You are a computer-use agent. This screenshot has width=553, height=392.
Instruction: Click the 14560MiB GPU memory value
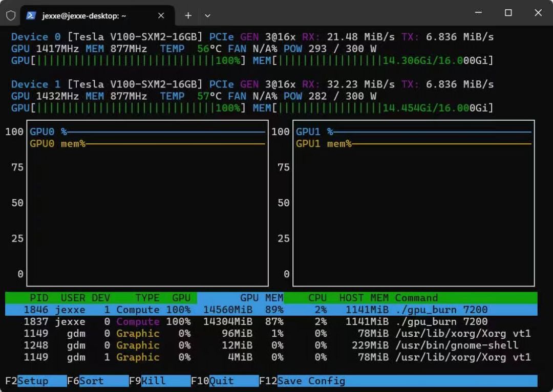pos(228,310)
